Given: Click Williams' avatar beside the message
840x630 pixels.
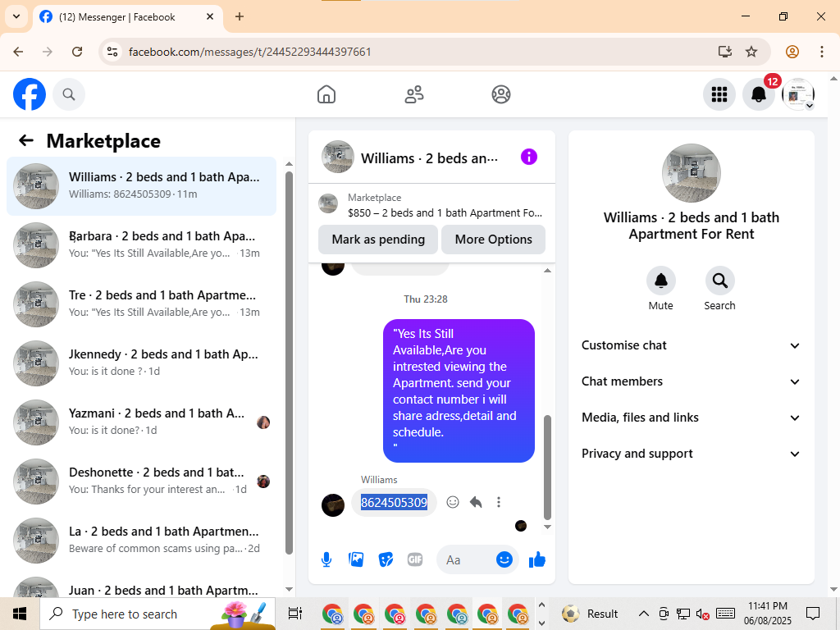Looking at the screenshot, I should (333, 505).
